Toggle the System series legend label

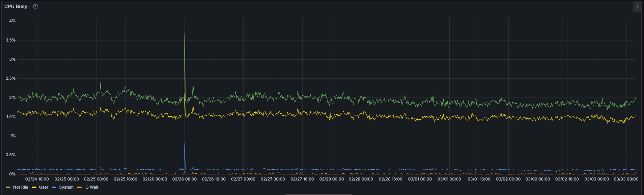click(x=66, y=187)
